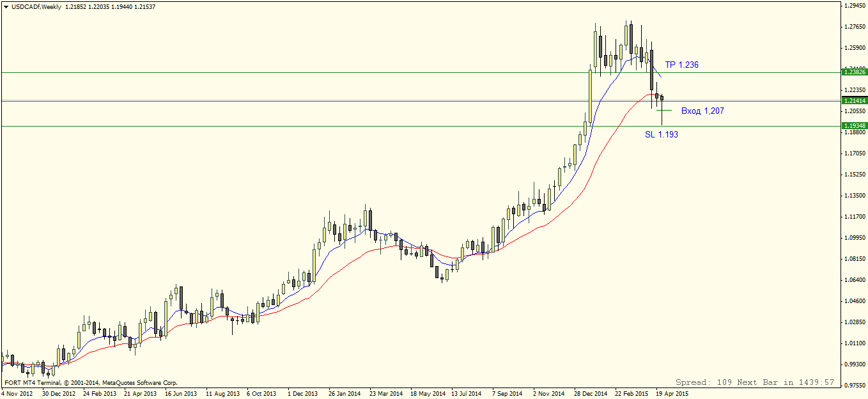868x399 pixels.
Task: Click the green 1.23826 price tag
Action: [x=855, y=73]
